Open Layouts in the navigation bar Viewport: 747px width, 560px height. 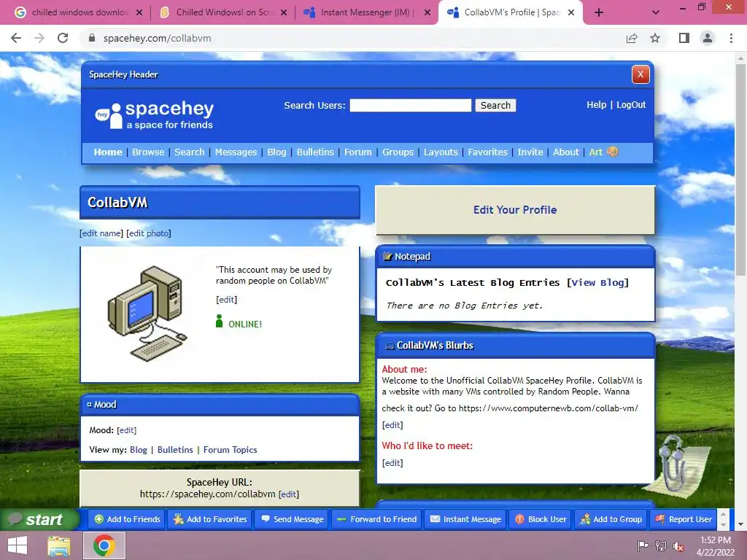[x=441, y=152]
